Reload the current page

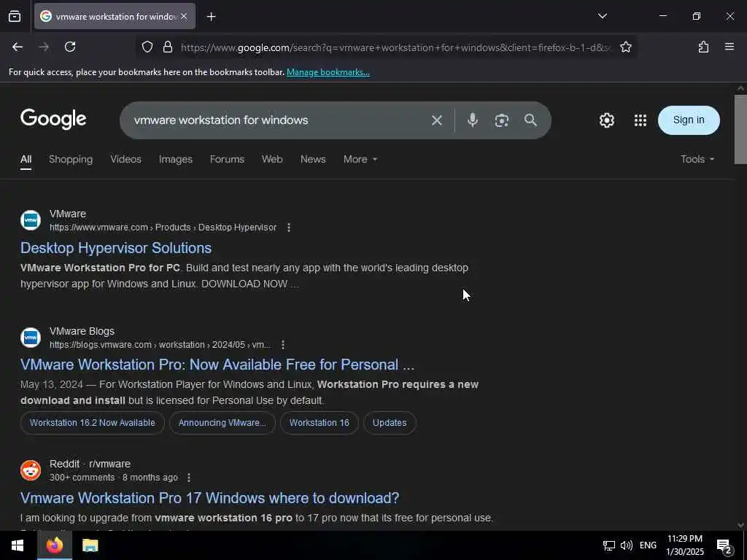70,47
